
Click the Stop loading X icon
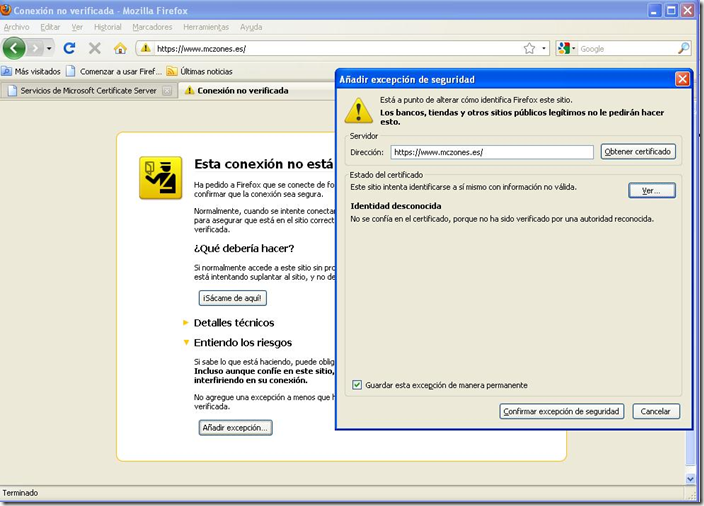click(x=94, y=48)
